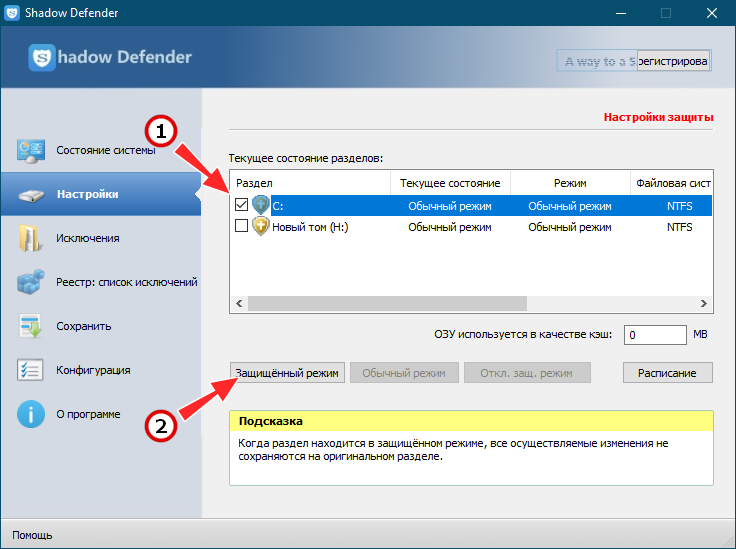Click the Исключения folder icon
The width and height of the screenshot is (736, 549).
(30, 238)
